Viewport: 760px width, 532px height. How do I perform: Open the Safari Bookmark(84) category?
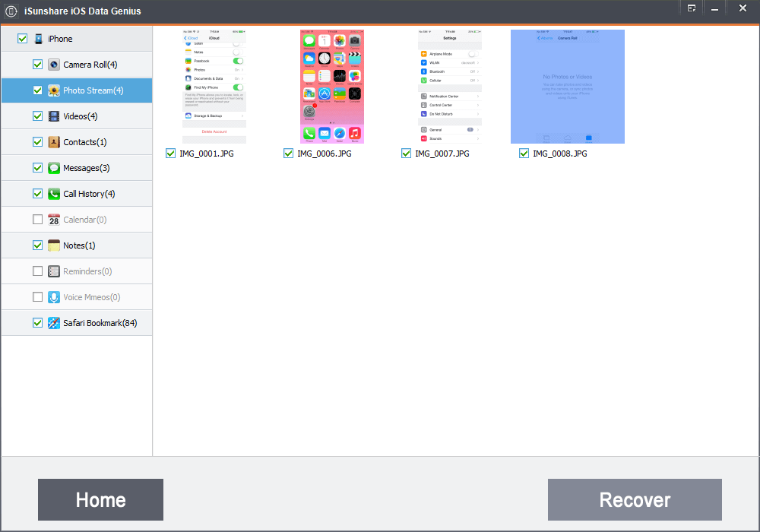100,323
